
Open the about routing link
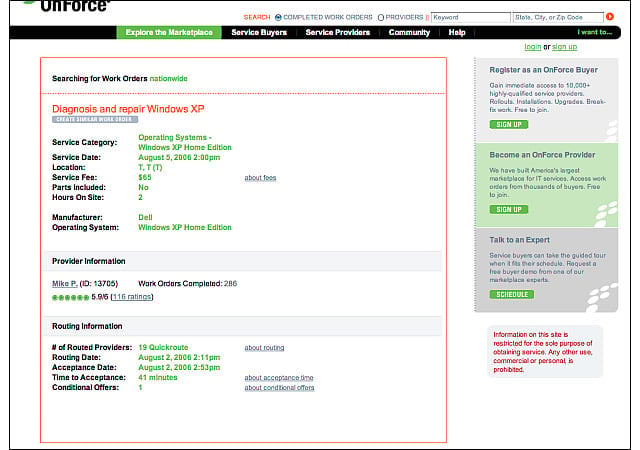[264, 348]
